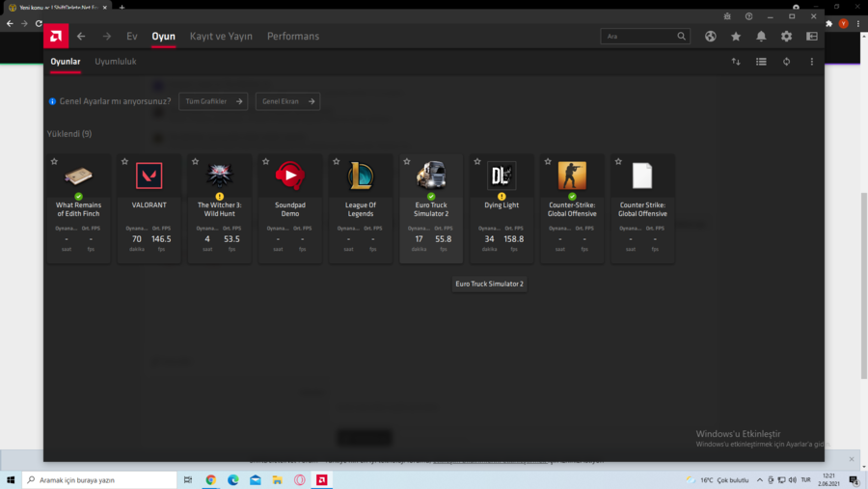Open the League Of Legends tile

click(x=361, y=208)
